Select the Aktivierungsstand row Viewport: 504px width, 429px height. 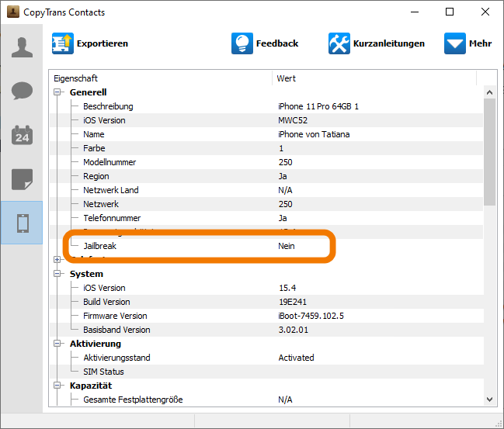[x=266, y=358]
